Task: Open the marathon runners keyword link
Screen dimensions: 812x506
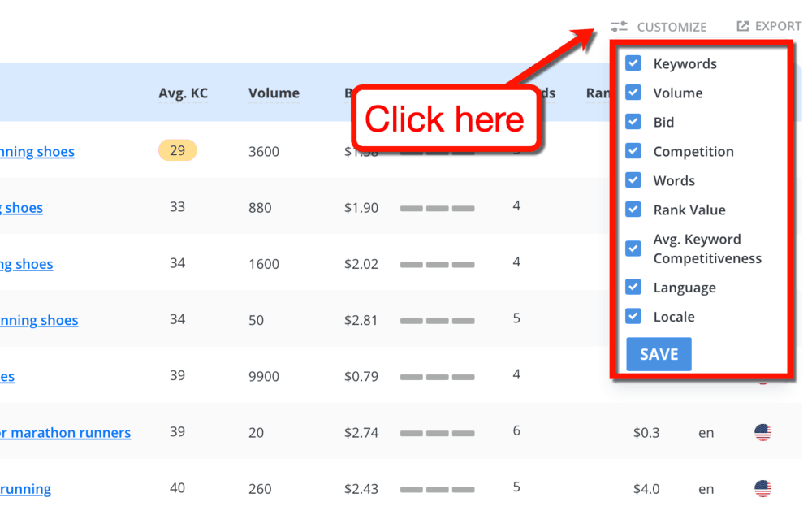Action: tap(65, 433)
